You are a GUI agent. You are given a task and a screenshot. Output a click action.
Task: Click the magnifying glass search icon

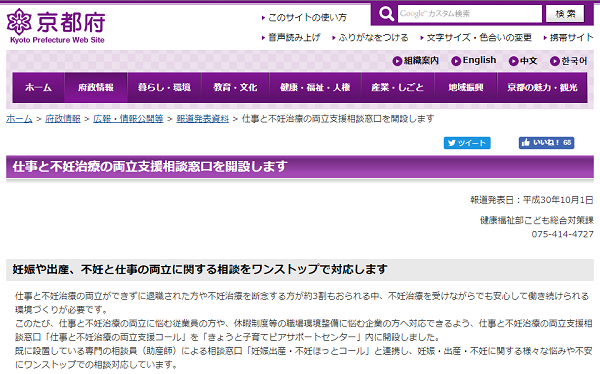pyautogui.click(x=386, y=14)
